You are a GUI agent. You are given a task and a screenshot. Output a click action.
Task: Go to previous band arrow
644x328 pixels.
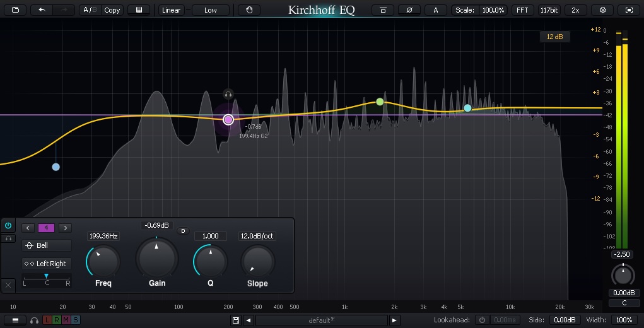pyautogui.click(x=28, y=228)
